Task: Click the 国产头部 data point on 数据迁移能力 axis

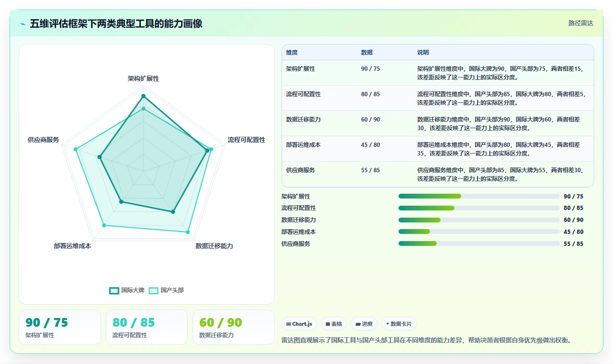Action: click(x=187, y=232)
